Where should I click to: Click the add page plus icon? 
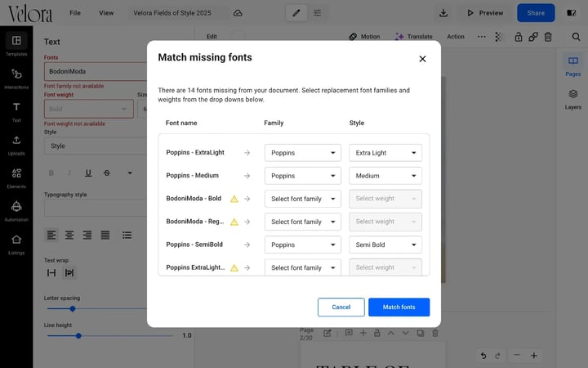coord(363,333)
